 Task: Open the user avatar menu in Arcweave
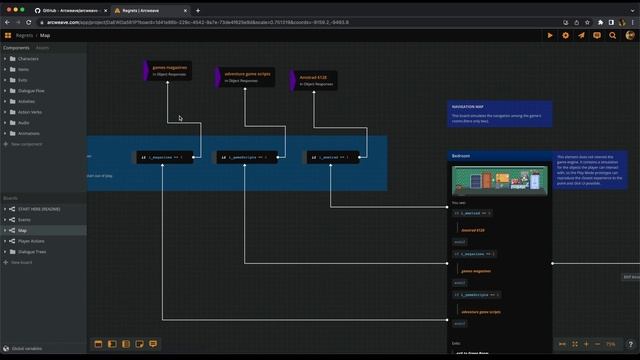[630, 36]
